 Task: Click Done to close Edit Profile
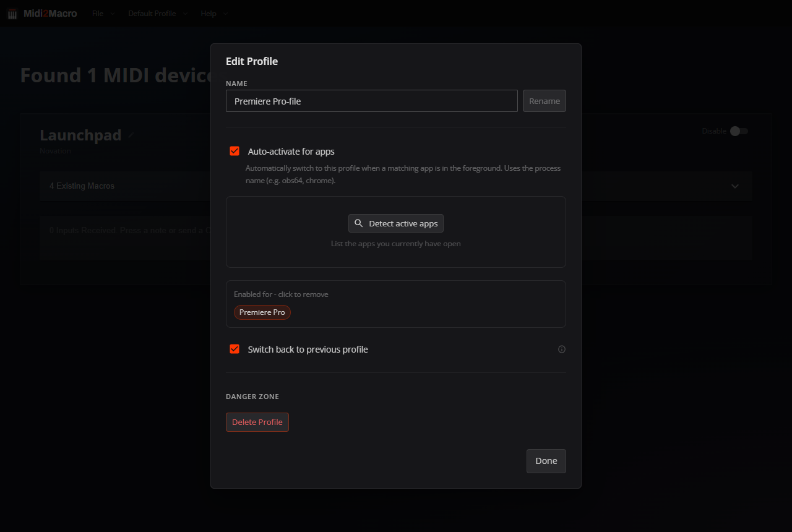546,461
